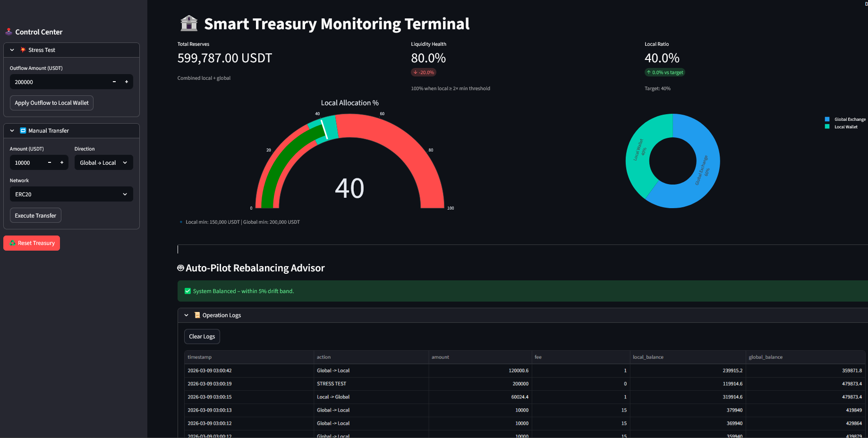Click the red Reset Treasury button
Viewport: 868px width, 438px height.
click(x=32, y=243)
